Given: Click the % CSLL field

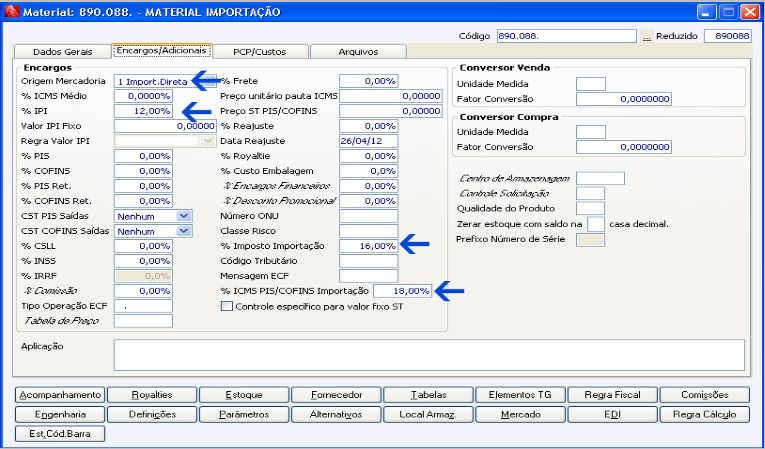Looking at the screenshot, I should (x=143, y=246).
